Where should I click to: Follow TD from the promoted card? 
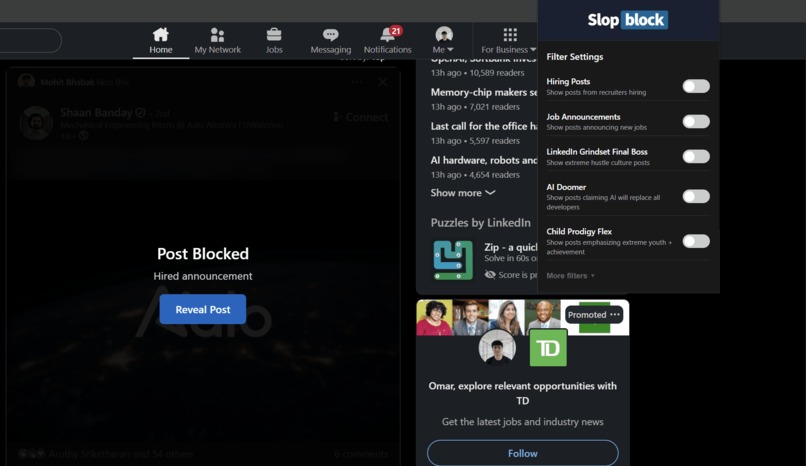tap(522, 453)
